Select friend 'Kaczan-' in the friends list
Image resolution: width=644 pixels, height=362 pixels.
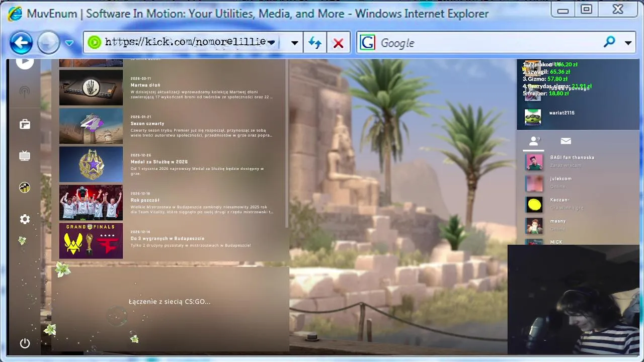[578, 204]
